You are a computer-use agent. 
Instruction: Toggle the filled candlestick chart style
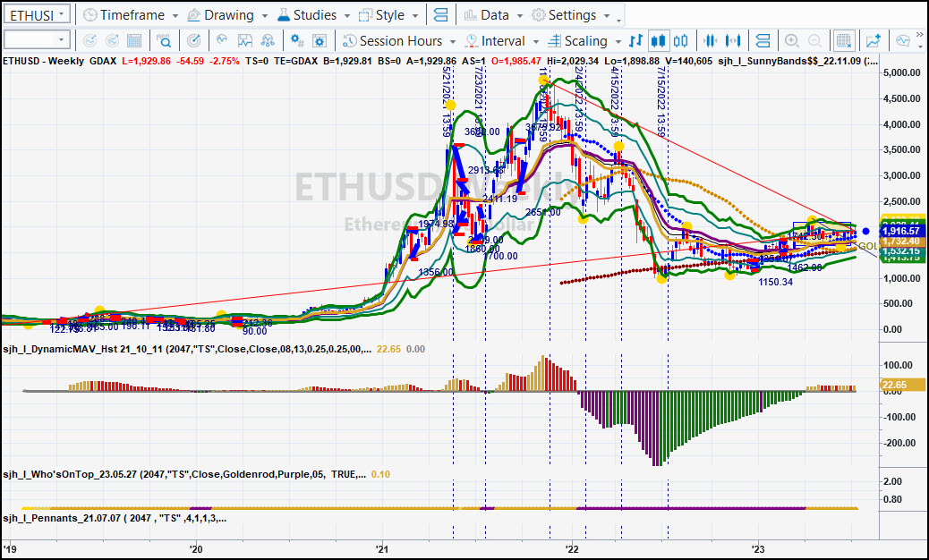pos(658,40)
